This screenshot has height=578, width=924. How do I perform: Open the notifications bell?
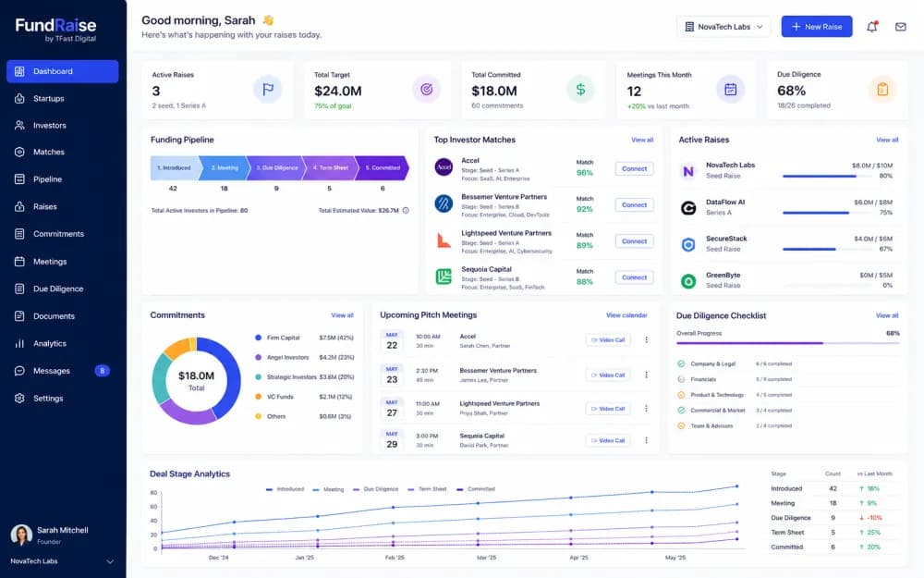(x=872, y=27)
